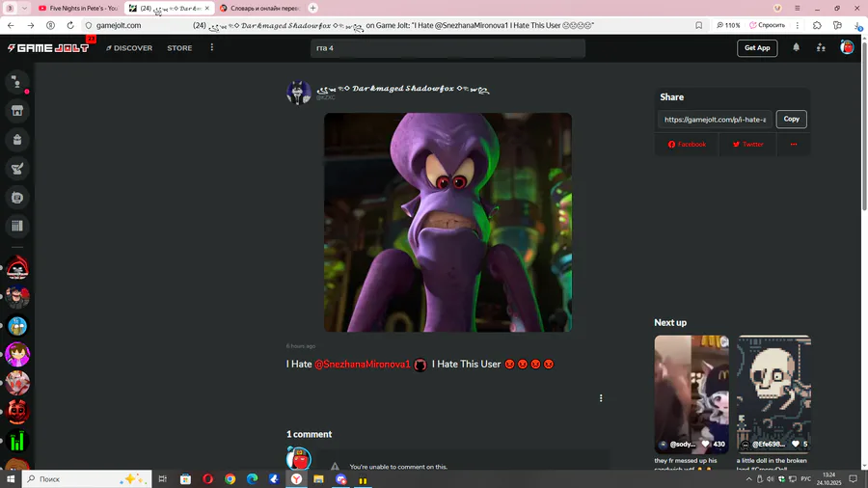
Task: Open the skull pixel-art next-up post
Action: [773, 393]
